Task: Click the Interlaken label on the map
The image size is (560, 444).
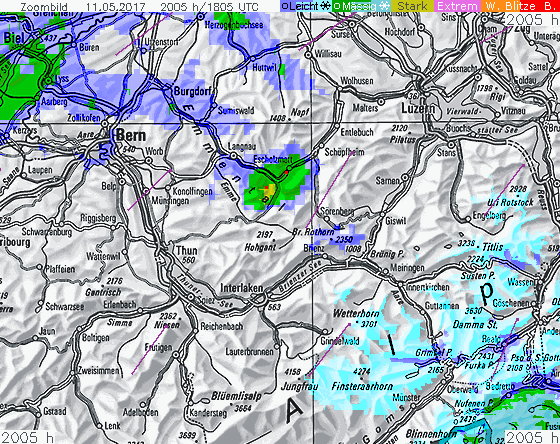Action: (x=241, y=288)
